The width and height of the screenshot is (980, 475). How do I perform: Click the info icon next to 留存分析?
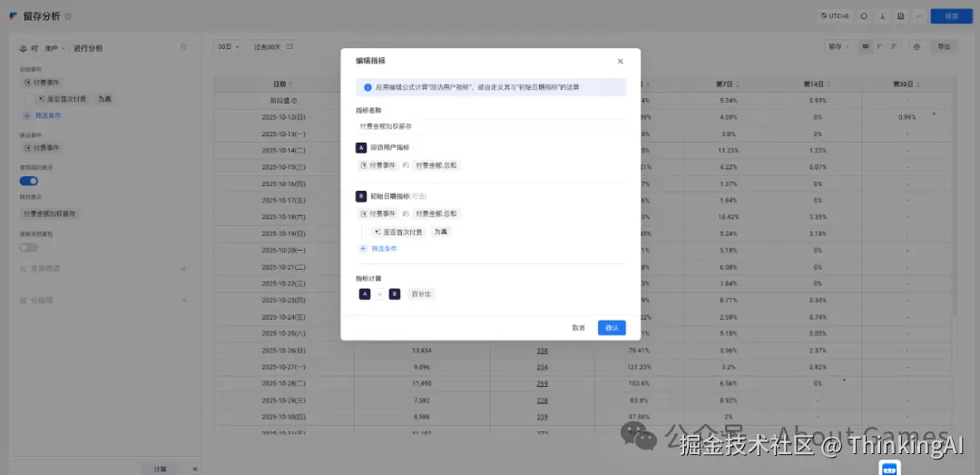pyautogui.click(x=68, y=17)
